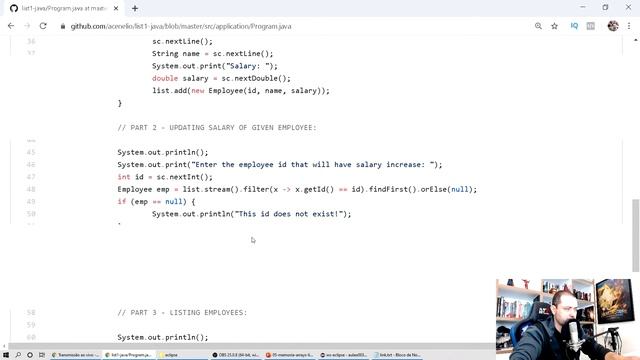Click the gray extension icon beside IQ

590,26
